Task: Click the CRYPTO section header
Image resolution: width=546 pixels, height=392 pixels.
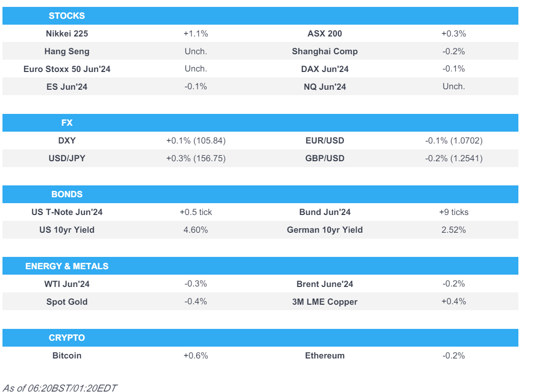Action: [x=67, y=338]
